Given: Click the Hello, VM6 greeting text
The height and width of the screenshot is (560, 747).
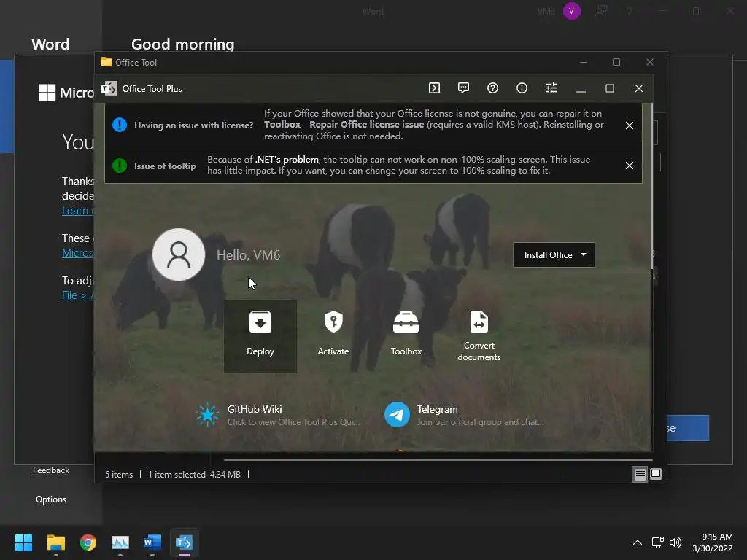Looking at the screenshot, I should pyautogui.click(x=248, y=254).
